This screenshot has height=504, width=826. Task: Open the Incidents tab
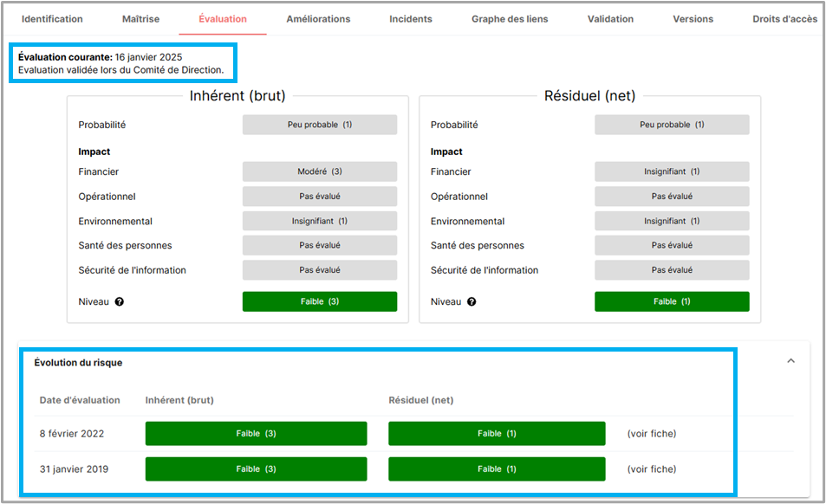point(410,19)
